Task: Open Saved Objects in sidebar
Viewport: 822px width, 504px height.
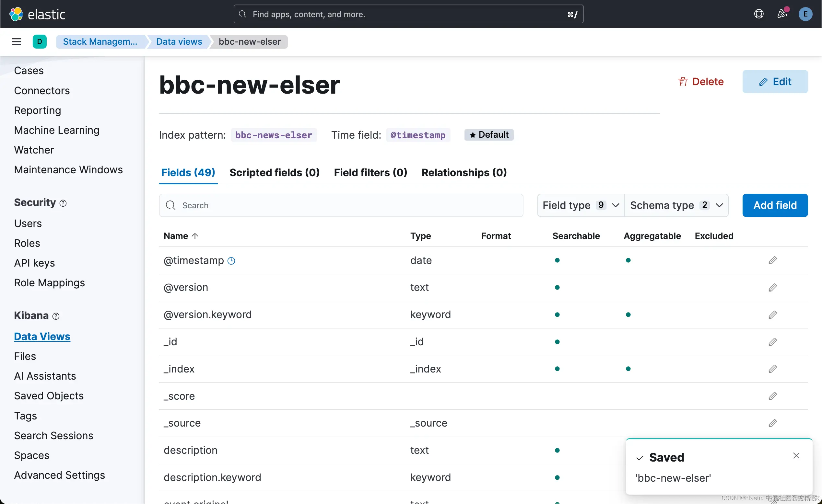Action: click(49, 396)
